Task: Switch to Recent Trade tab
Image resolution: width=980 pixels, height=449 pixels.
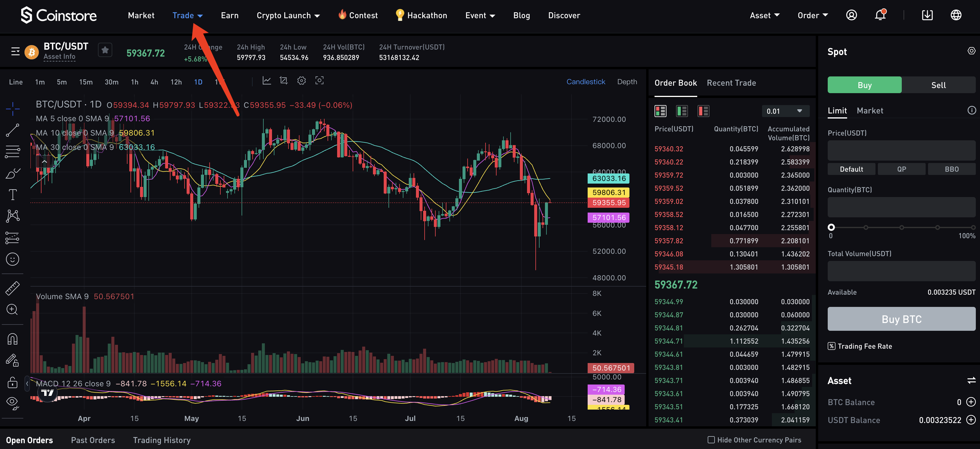Action: point(731,83)
